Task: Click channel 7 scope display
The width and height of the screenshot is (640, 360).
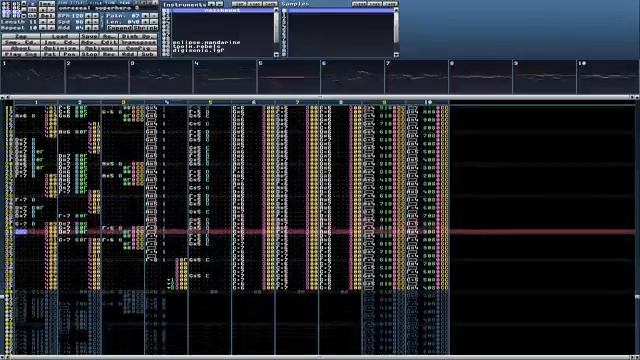Action: click(417, 77)
